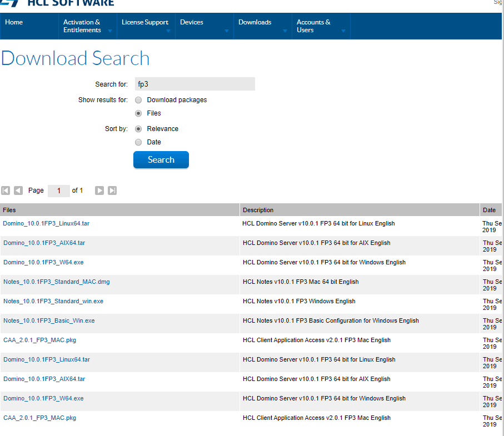
Task: Click the page number input box
Action: coord(59,191)
